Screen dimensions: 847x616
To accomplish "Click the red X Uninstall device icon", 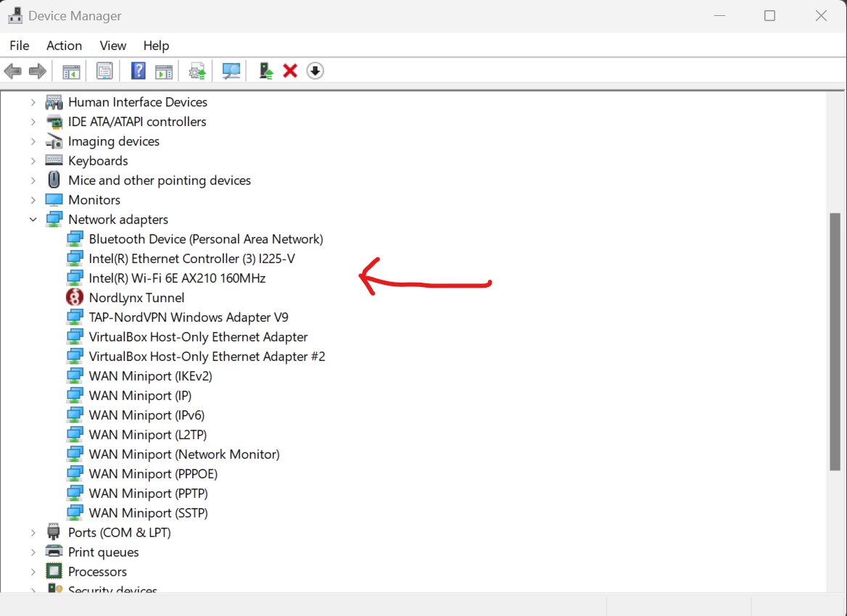I will pos(290,71).
